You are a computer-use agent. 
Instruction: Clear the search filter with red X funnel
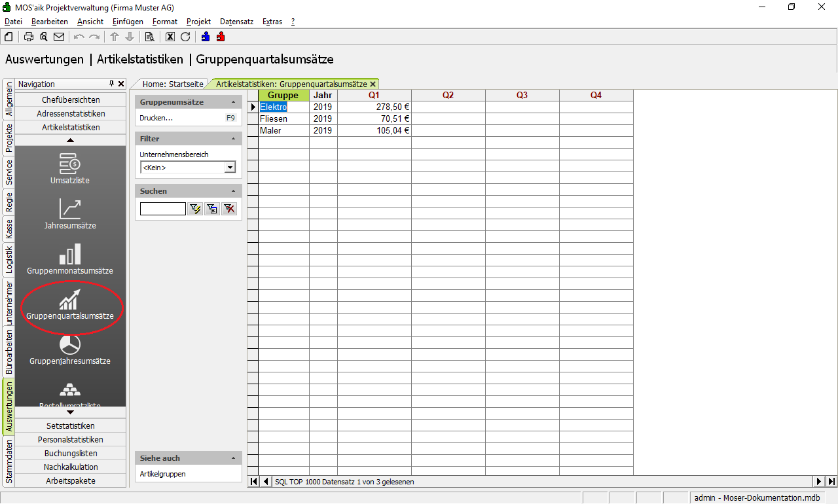[228, 209]
